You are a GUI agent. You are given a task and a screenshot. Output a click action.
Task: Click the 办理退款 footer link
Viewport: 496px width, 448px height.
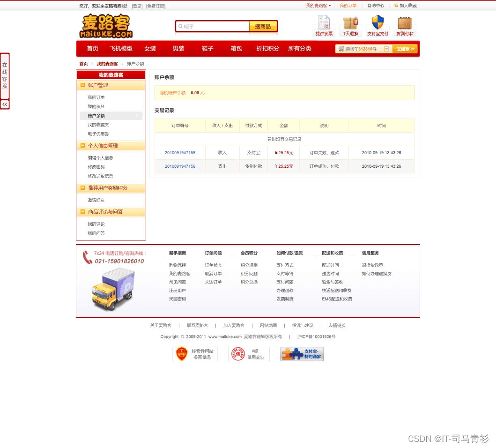[x=285, y=291]
